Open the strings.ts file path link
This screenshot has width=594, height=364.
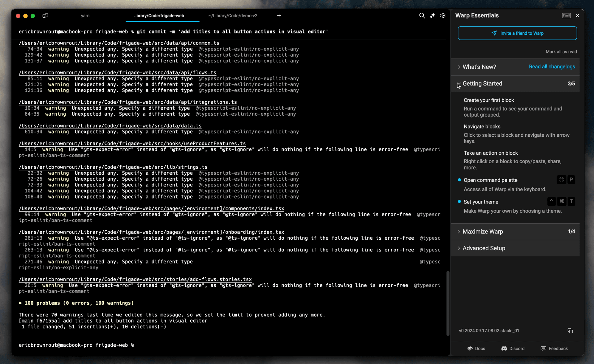(113, 167)
